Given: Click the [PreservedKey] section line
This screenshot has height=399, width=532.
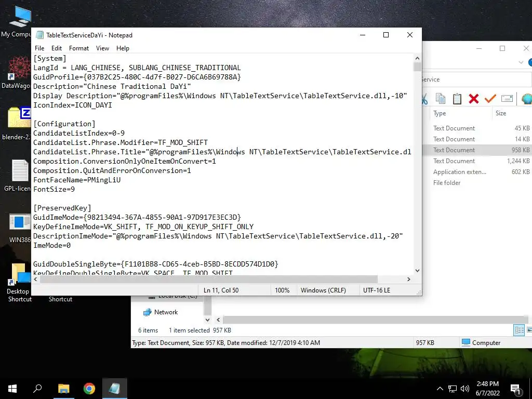Looking at the screenshot, I should click(x=62, y=208).
